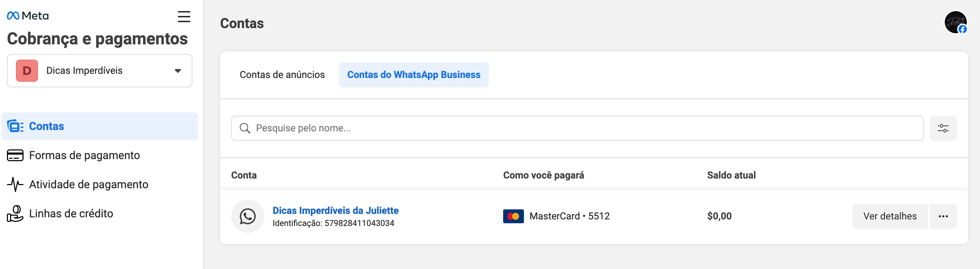Open Contas in the sidebar
The image size is (980, 269).
[x=100, y=126]
